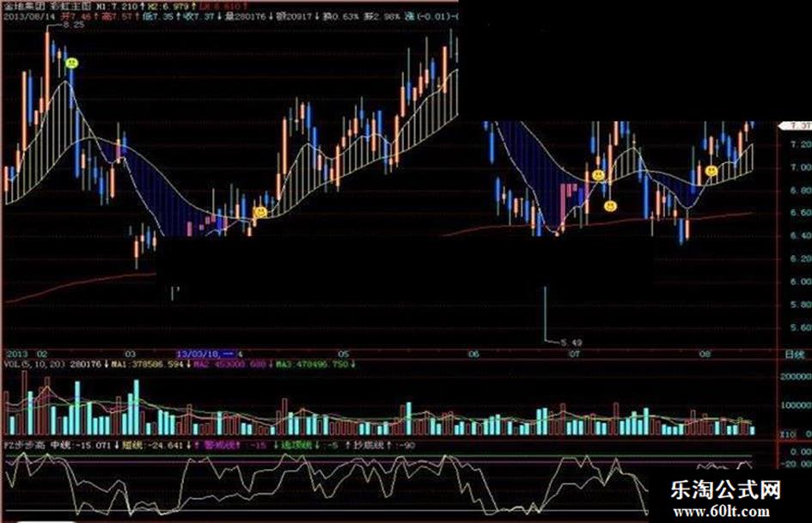Select the highlighted date 13/03/18 marker
812x523 pixels.
click(206, 354)
